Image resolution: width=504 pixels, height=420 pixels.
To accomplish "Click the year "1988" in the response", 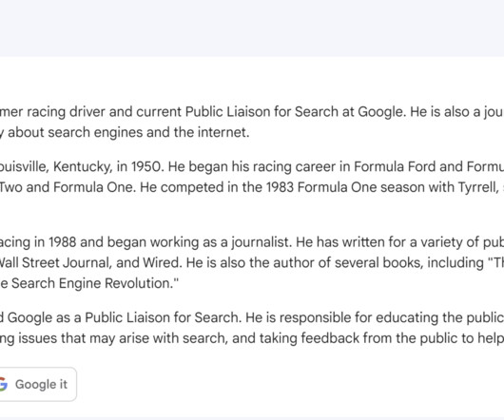I will [x=63, y=242].
